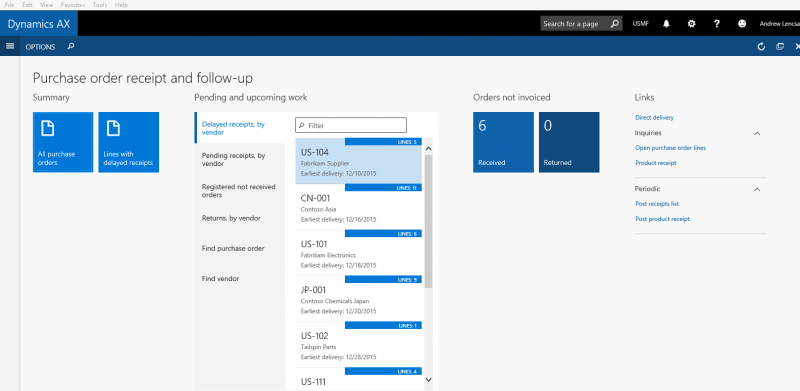
Task: Select the US-111 vendor card
Action: click(x=359, y=379)
